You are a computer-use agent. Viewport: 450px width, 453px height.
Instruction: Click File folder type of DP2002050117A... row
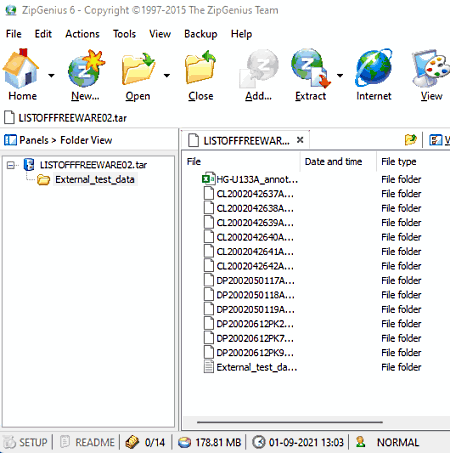tap(401, 281)
